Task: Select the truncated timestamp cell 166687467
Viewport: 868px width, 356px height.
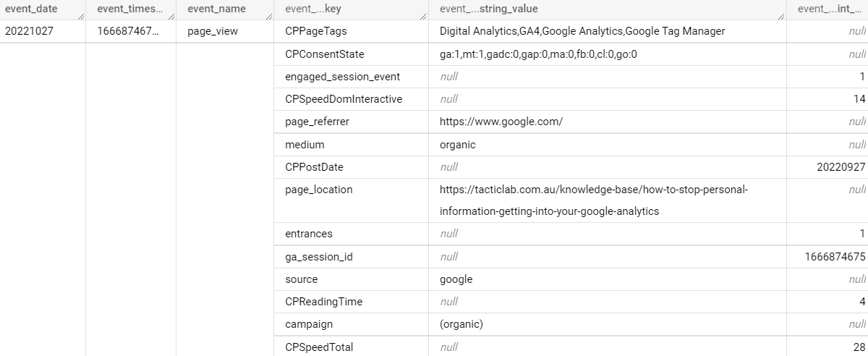Action: 124,31
